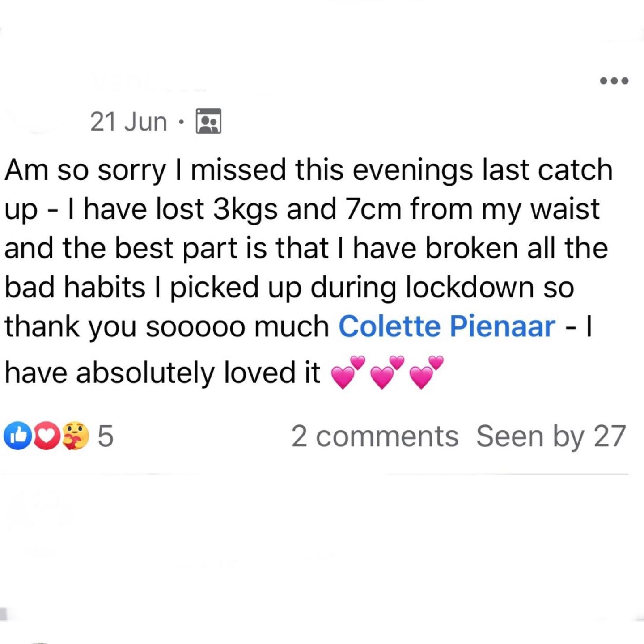Screen dimensions: 644x644
Task: Click the partial avatar at the bottom edge
Action: [40, 641]
